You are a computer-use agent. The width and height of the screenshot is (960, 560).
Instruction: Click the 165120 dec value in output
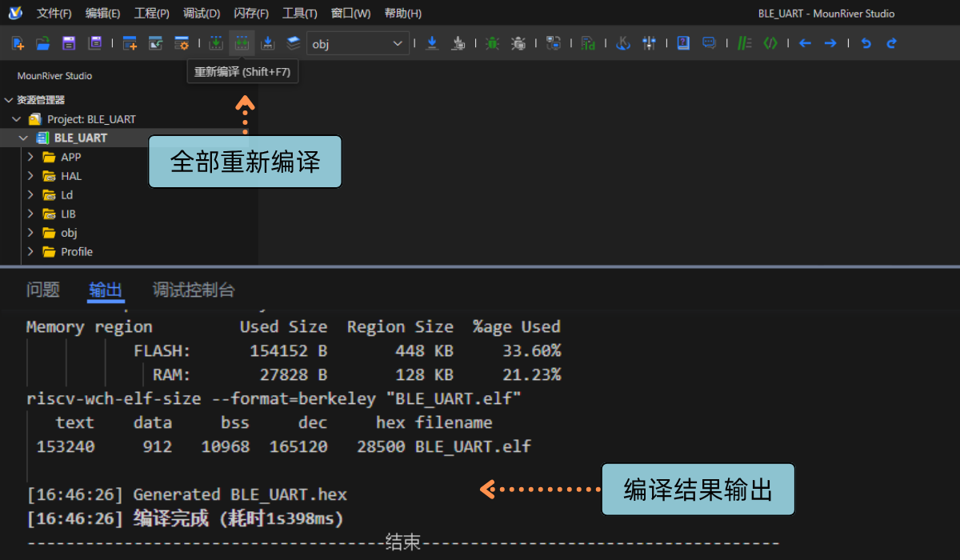tap(298, 446)
